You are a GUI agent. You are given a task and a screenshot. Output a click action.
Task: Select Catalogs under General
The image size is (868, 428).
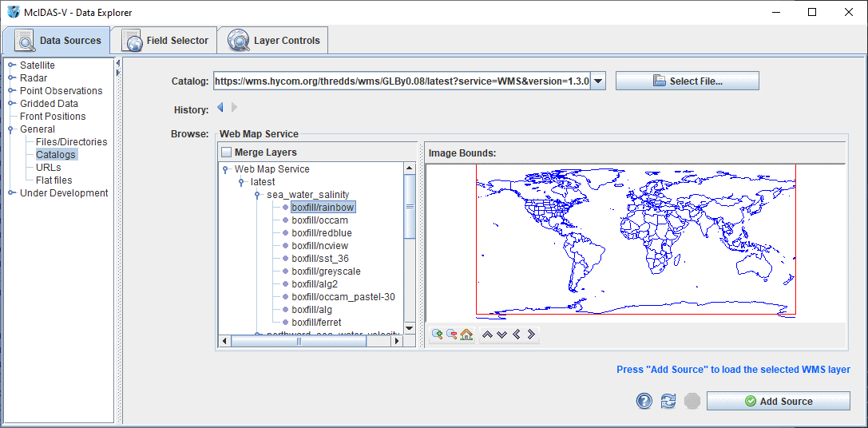(56, 154)
